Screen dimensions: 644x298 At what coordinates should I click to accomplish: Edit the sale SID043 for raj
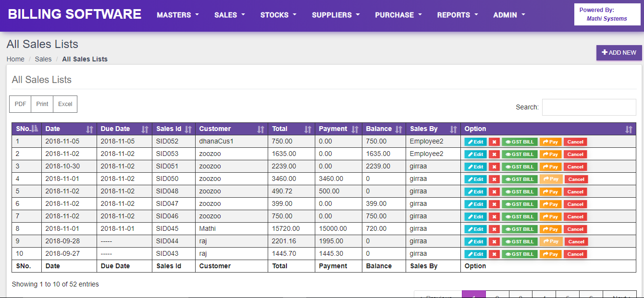point(475,254)
